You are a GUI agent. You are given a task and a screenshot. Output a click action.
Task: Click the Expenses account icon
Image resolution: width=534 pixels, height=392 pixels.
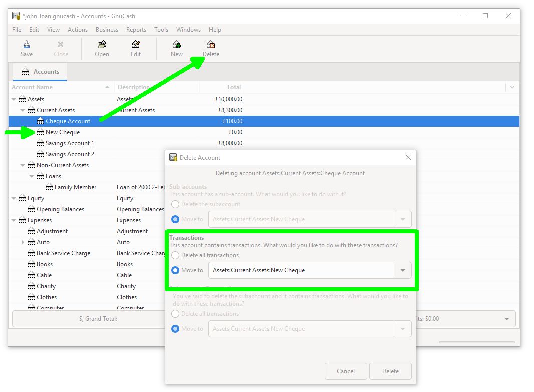coord(22,220)
